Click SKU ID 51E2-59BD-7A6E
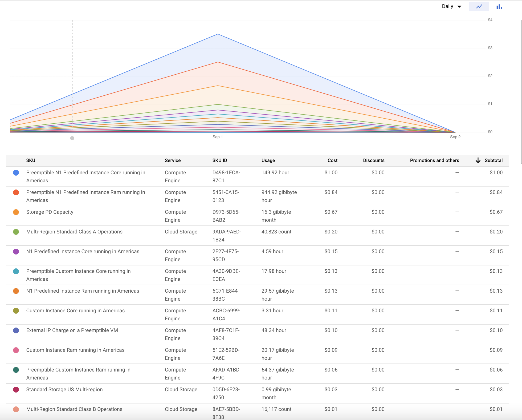Screen dimensions: 522x420 (x=226, y=354)
